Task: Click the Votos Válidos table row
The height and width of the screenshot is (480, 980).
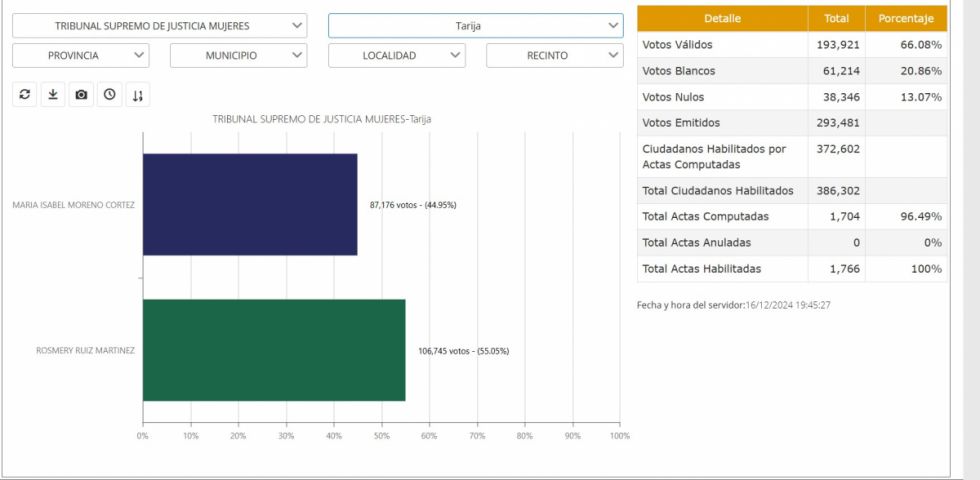Action: [792, 44]
